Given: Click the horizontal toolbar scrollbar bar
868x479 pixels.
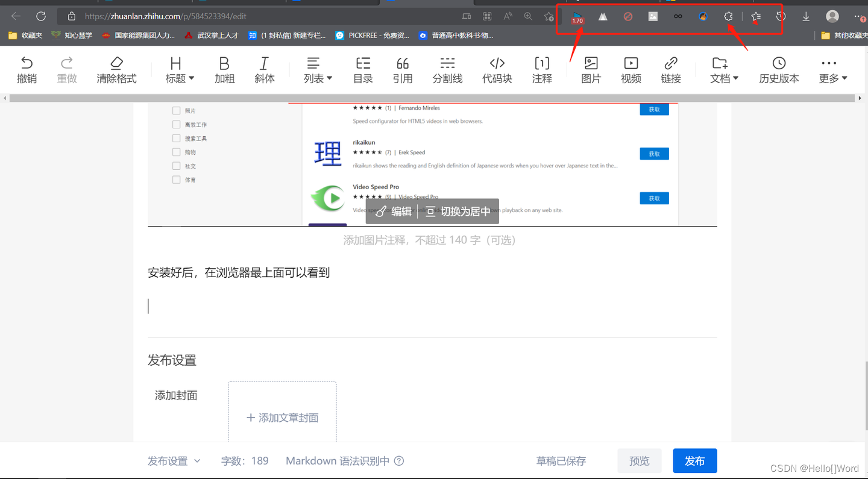Looking at the screenshot, I should click(432, 98).
